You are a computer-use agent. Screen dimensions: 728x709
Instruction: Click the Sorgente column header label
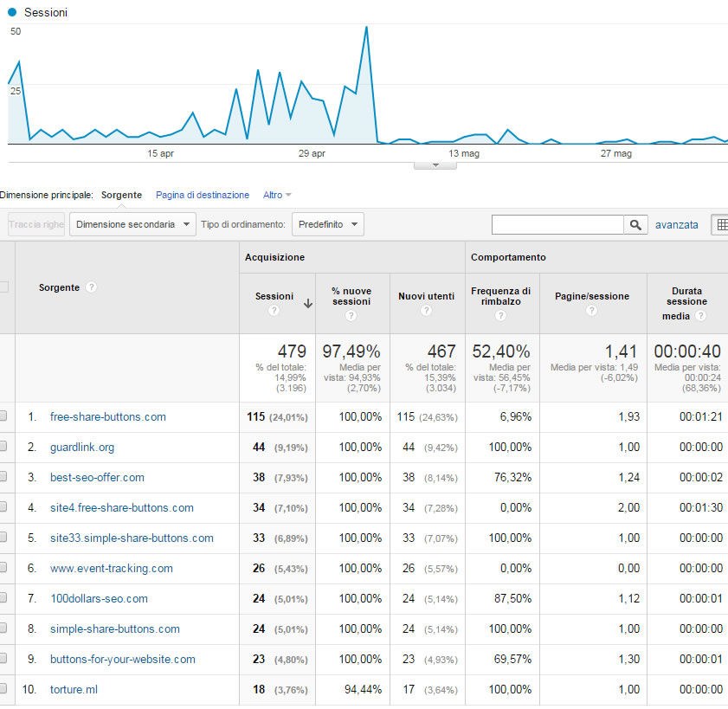click(x=59, y=287)
